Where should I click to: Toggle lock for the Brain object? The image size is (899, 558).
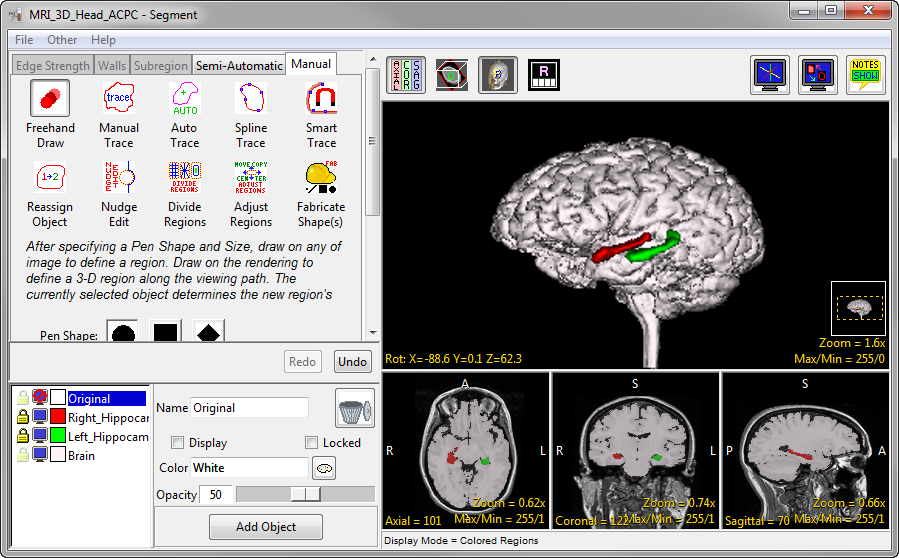pyautogui.click(x=22, y=455)
